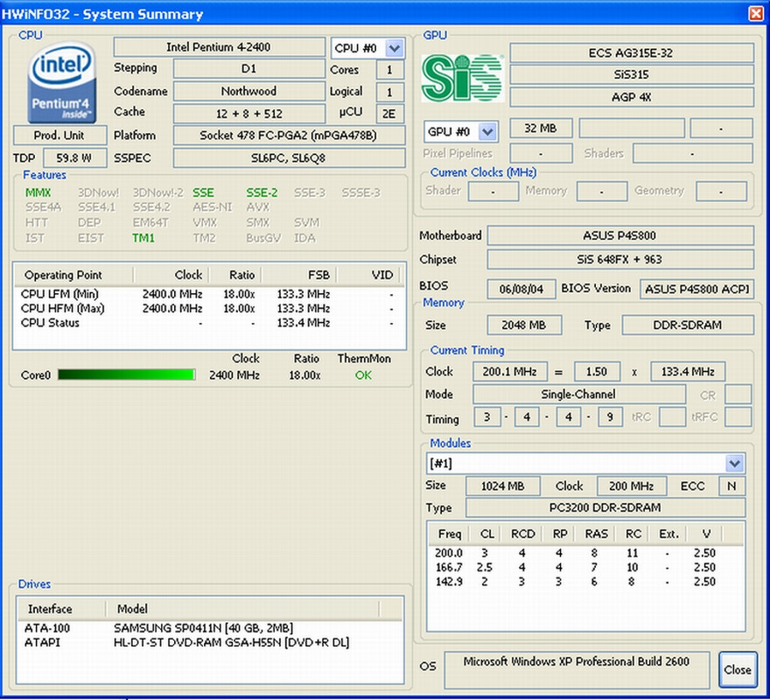Image resolution: width=770 pixels, height=700 pixels.
Task: Click the ThermMon OK status
Action: click(x=363, y=375)
